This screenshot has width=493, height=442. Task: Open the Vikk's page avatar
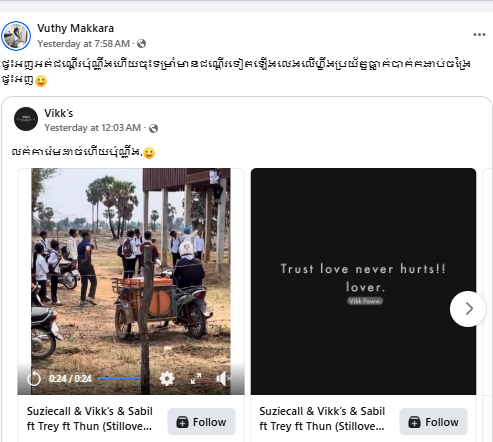click(x=26, y=119)
